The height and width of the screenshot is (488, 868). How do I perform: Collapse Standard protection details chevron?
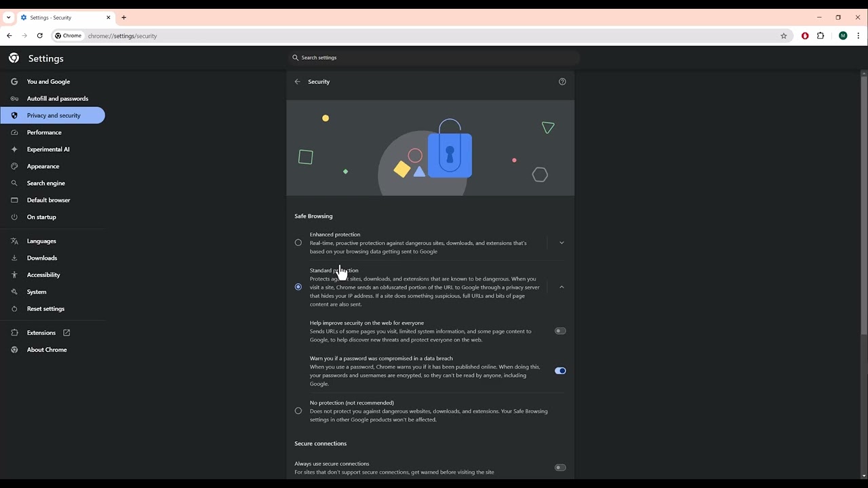pos(561,287)
